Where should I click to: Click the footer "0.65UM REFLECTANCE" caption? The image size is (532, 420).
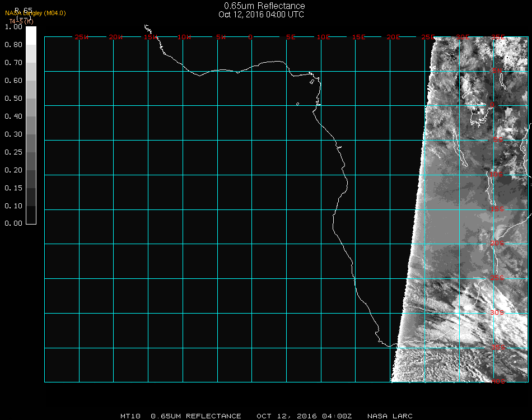(x=196, y=416)
